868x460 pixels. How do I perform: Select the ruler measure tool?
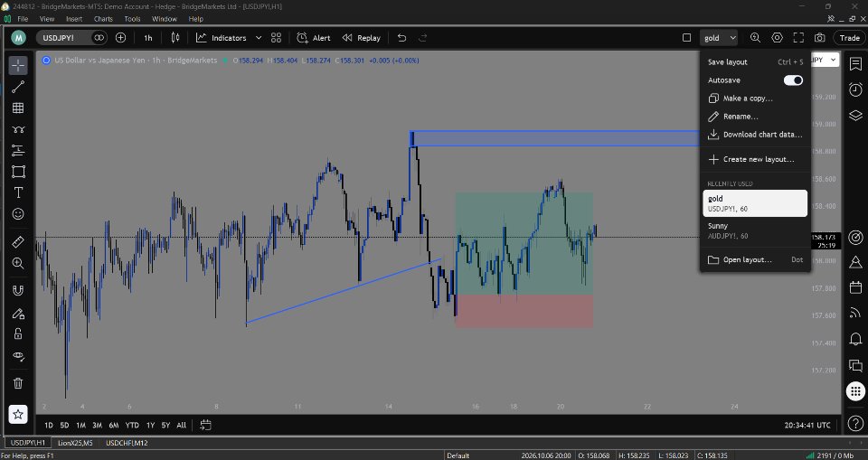click(18, 242)
